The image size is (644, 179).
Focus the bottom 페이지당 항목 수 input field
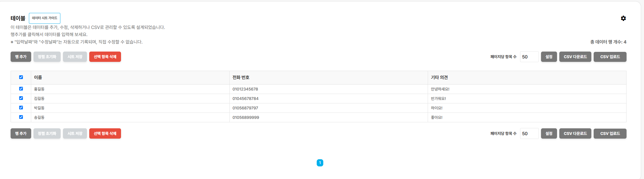[529, 133]
